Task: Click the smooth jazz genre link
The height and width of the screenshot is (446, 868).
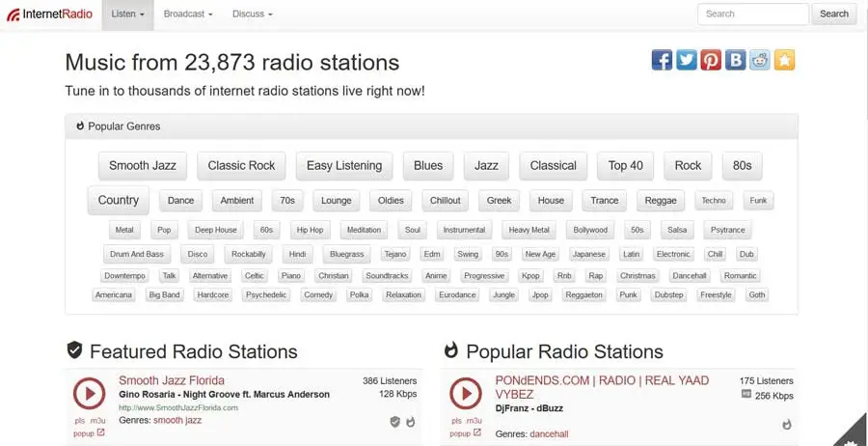Action: click(177, 421)
